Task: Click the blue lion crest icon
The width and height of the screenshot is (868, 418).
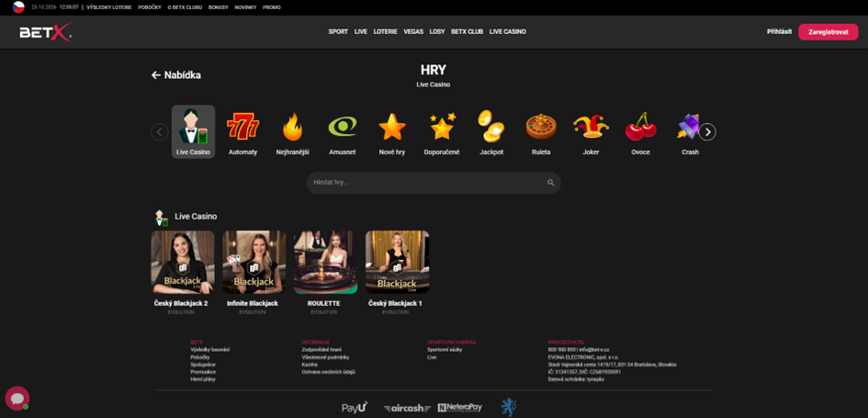Action: [x=508, y=408]
